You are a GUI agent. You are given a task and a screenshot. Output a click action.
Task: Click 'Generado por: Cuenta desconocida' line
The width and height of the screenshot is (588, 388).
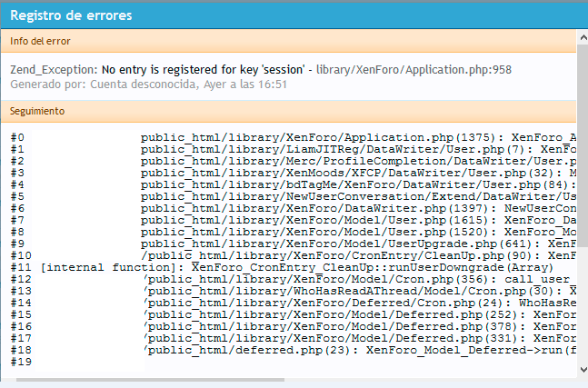[148, 84]
